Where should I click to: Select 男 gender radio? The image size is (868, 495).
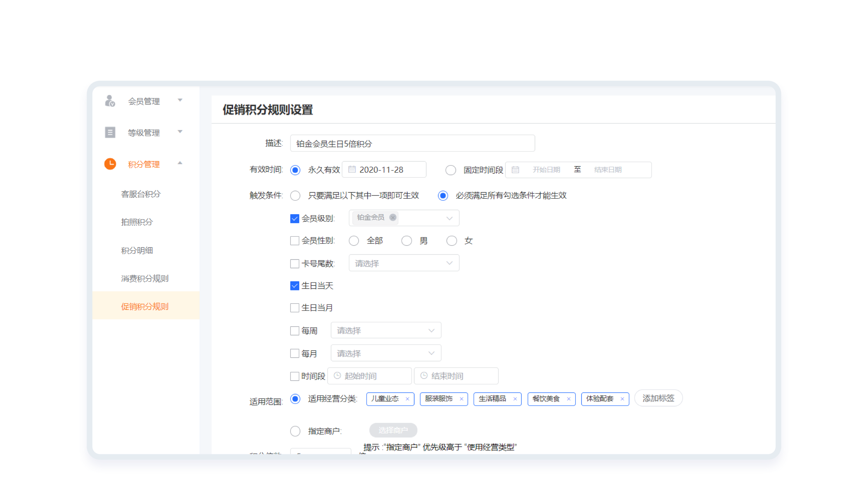coord(406,241)
